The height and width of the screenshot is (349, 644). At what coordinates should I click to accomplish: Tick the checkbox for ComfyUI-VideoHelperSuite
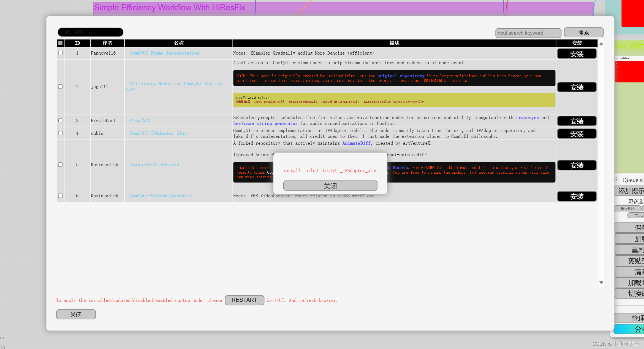tap(60, 196)
